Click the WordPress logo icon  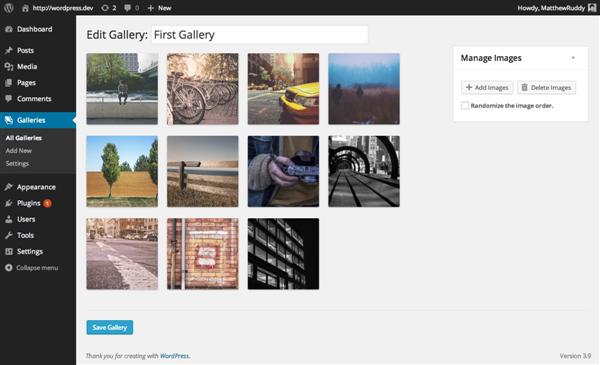click(x=8, y=8)
